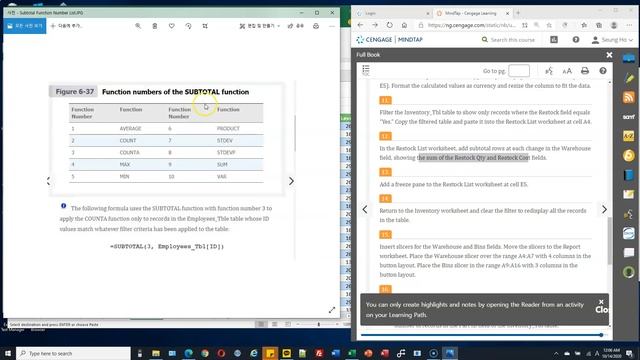Click the browser forward arrow
The width and height of the screenshot is (640, 360).
[375, 25]
